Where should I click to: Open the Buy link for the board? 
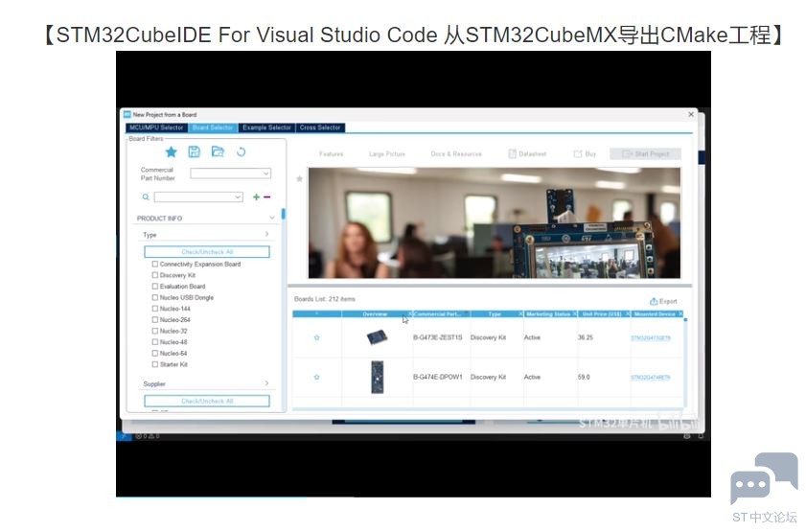pyautogui.click(x=585, y=153)
